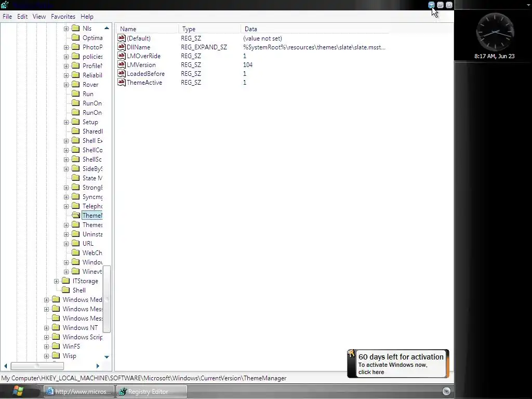Select the ThemeActive value string icon
The width and height of the screenshot is (532, 399).
pos(122,82)
